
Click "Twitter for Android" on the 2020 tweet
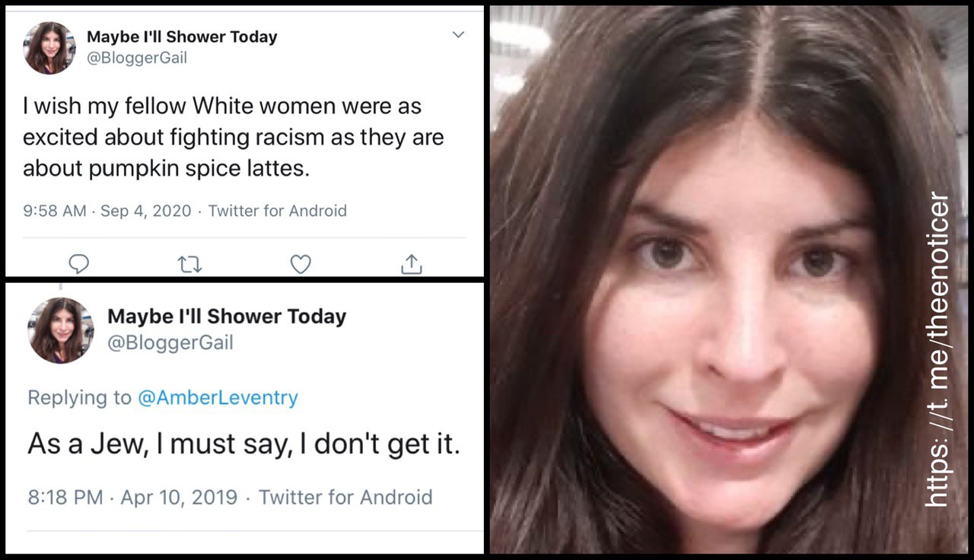pos(277,211)
